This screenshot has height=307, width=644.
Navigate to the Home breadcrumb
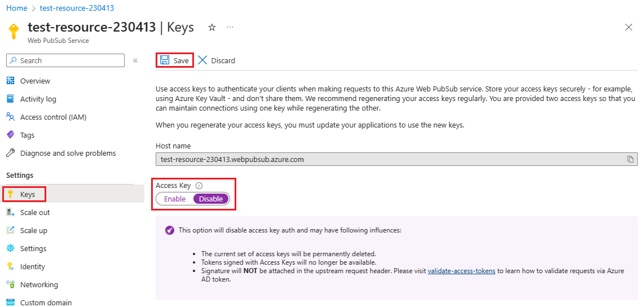(16, 8)
